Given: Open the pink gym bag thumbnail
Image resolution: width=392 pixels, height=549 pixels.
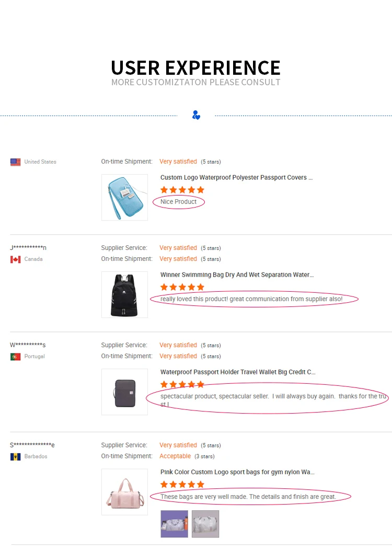Looking at the screenshot, I should pos(124,491).
